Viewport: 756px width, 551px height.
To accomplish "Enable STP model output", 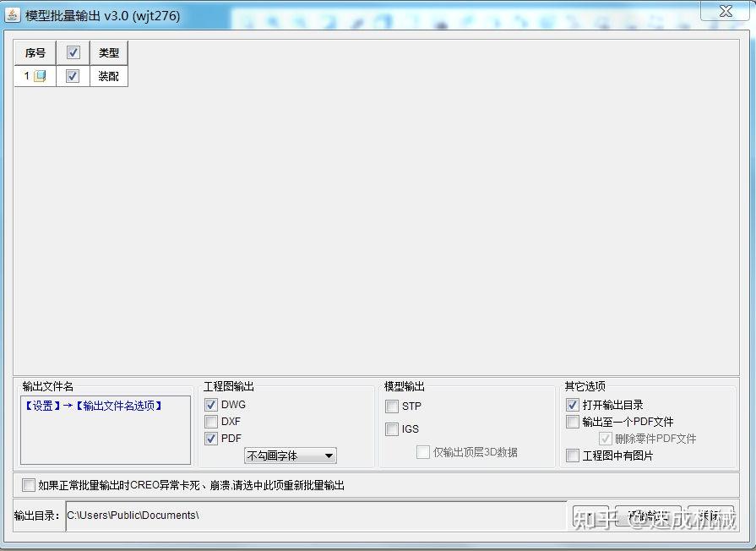I will tap(392, 406).
